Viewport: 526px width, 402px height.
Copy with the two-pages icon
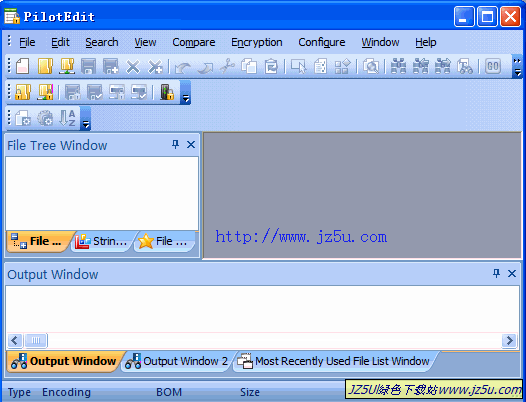(249, 66)
